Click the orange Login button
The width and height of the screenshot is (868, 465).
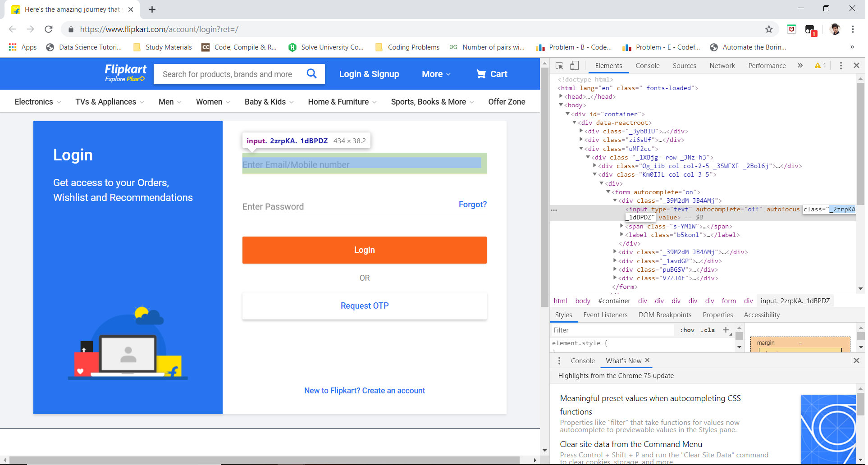[x=365, y=250]
